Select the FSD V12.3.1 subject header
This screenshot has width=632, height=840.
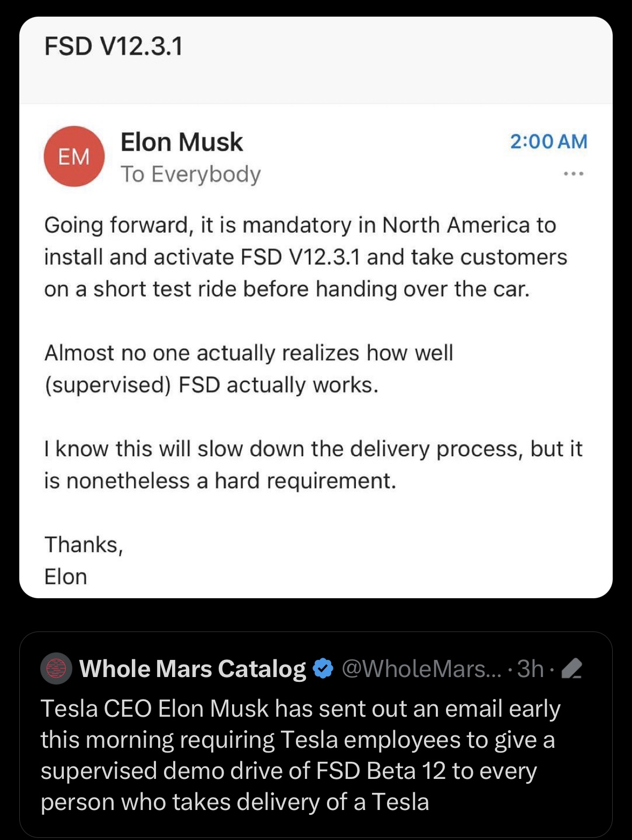pyautogui.click(x=114, y=46)
